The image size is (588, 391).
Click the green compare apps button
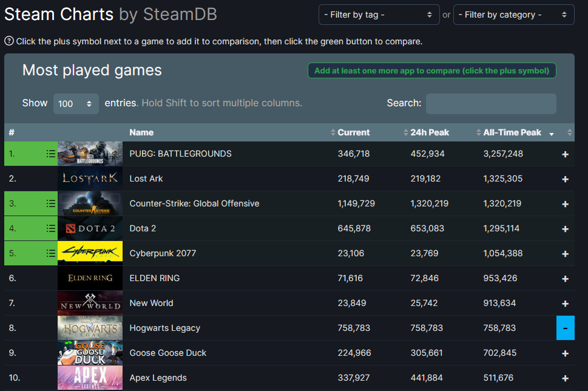[431, 70]
